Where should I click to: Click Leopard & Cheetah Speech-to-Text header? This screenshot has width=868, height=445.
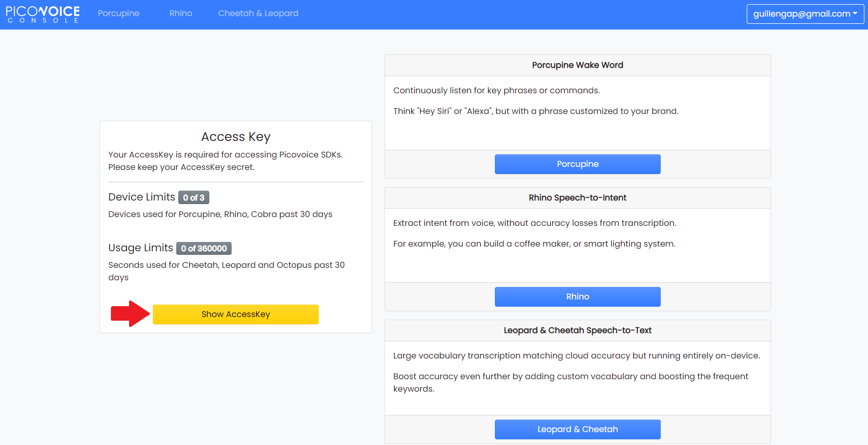coord(578,331)
